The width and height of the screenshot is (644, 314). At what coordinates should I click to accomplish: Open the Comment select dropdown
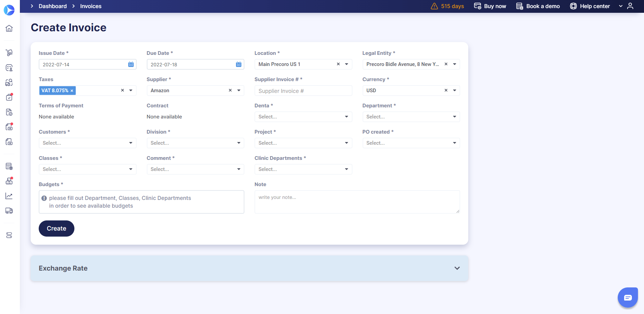tap(195, 169)
